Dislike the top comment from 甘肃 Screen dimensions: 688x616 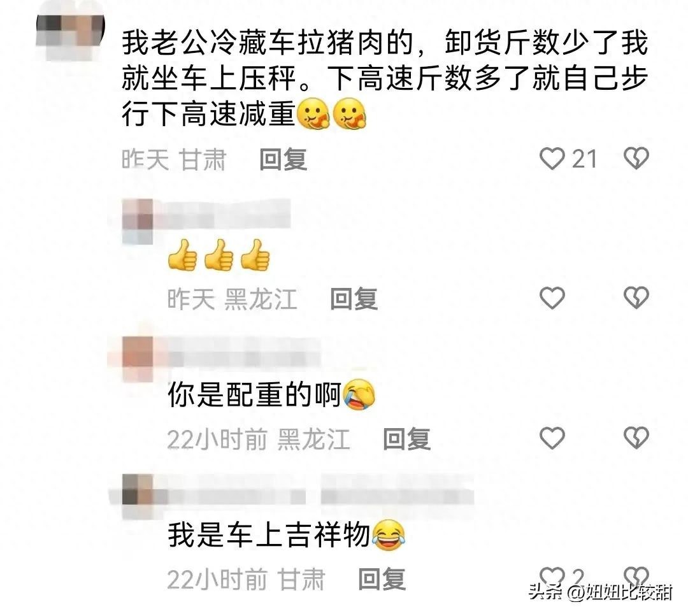coord(636,159)
